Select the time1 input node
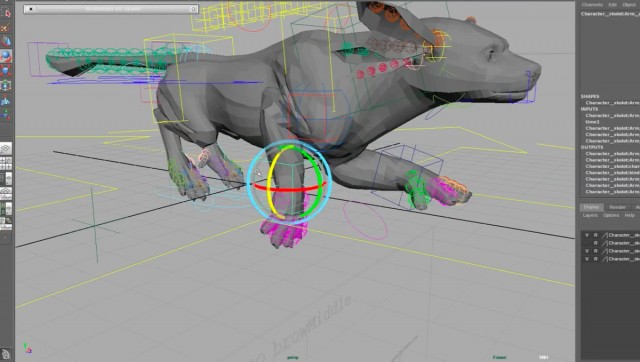Image resolution: width=640 pixels, height=362 pixels. tap(592, 122)
